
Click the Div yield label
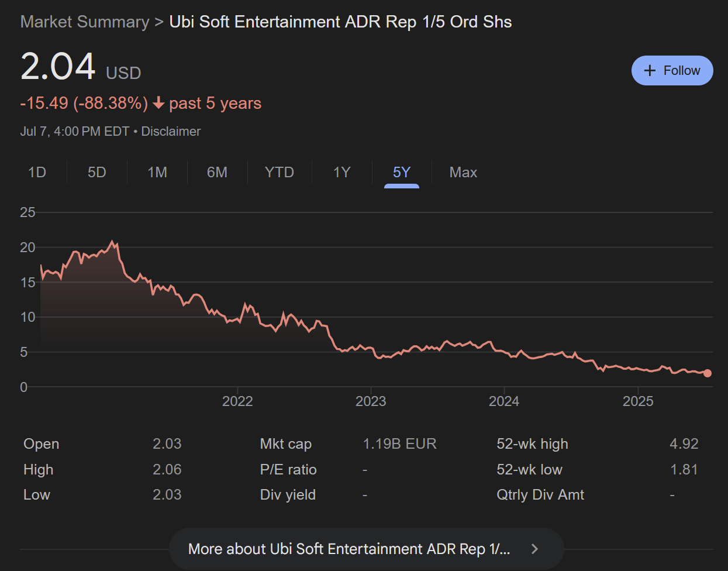[288, 495]
